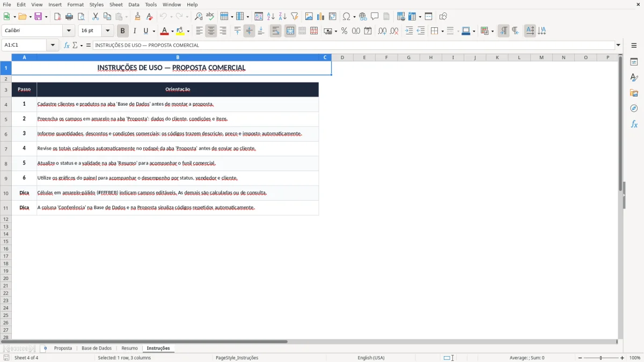This screenshot has width=644, height=362.
Task: Open sidebar Styles panel icon
Action: [x=634, y=77]
